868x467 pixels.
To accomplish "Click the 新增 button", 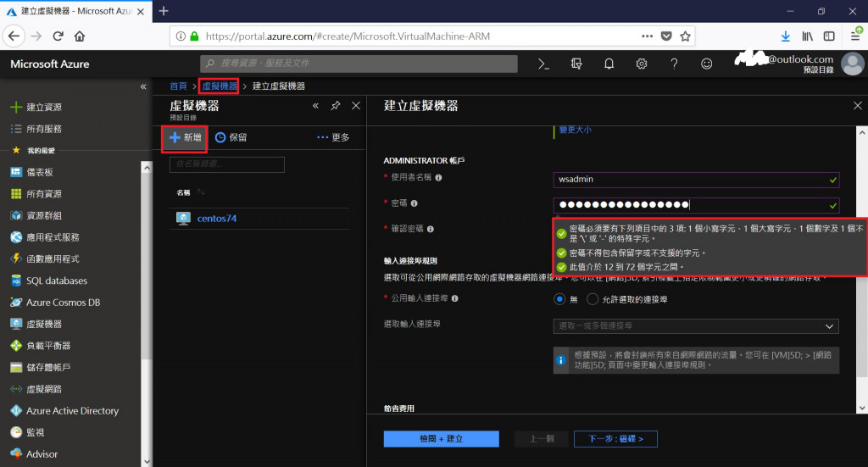I will click(185, 138).
